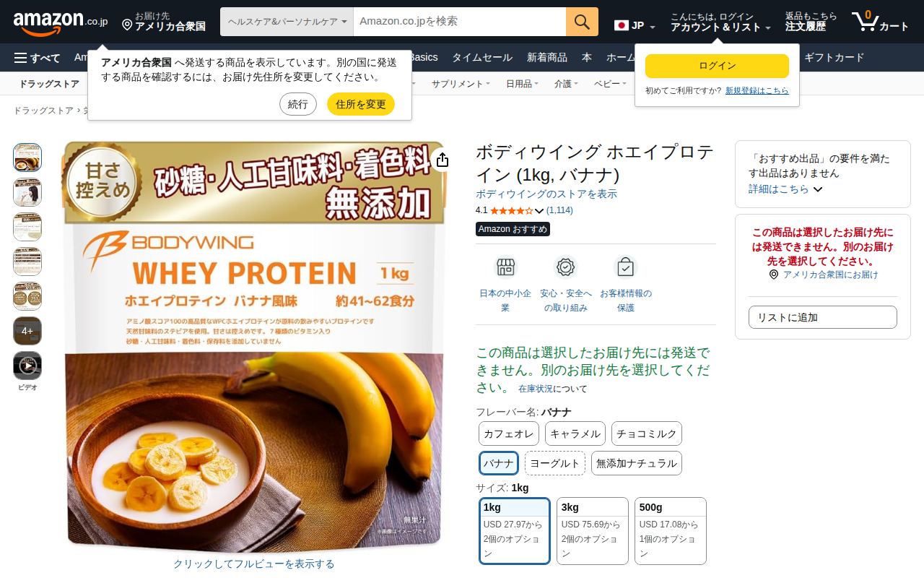The height and width of the screenshot is (578, 924).
Task: Go to the Amazon.co.jp logo home
Action: pos(61,22)
